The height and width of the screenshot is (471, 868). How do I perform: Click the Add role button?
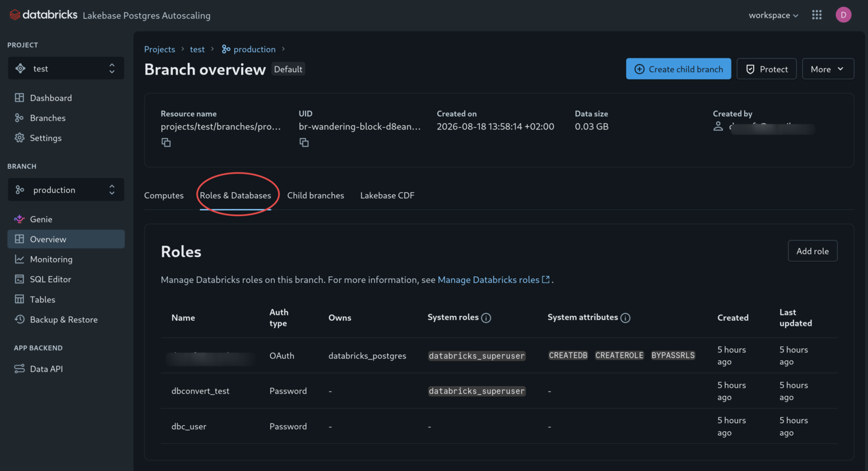pyautogui.click(x=812, y=251)
